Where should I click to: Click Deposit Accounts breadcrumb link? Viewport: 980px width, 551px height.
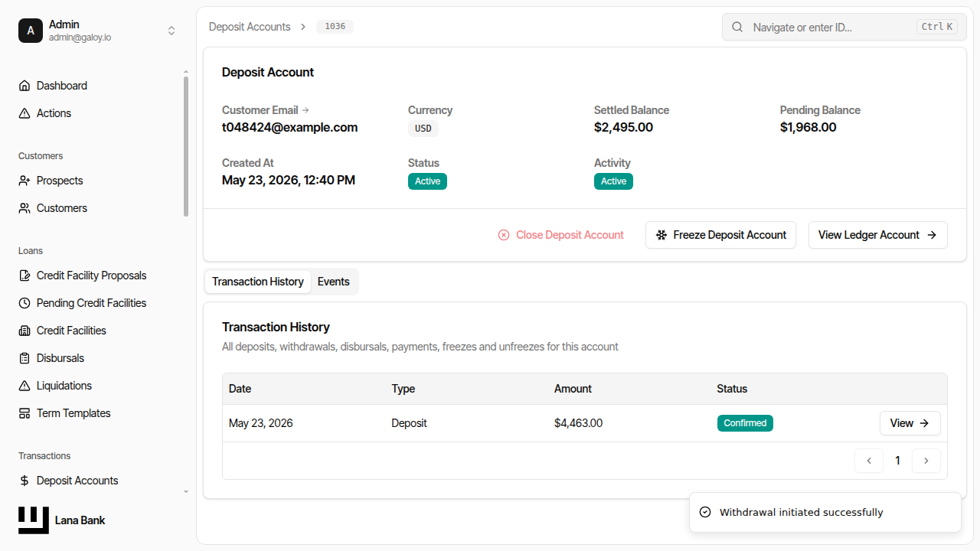click(x=250, y=27)
